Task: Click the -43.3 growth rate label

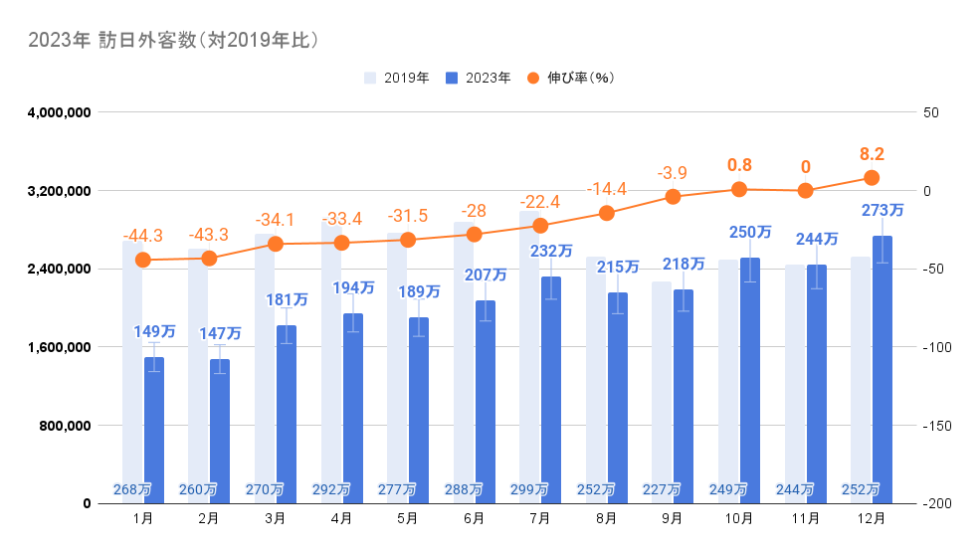Action: [x=209, y=235]
